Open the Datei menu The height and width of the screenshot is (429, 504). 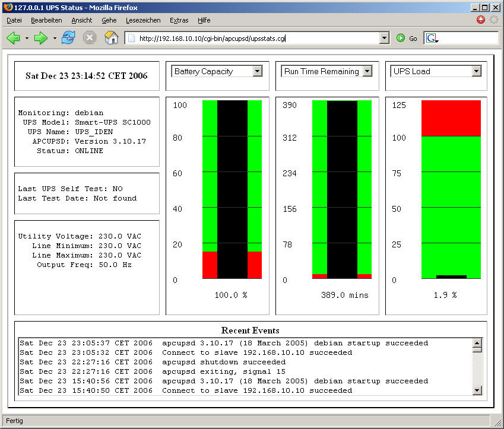14,20
